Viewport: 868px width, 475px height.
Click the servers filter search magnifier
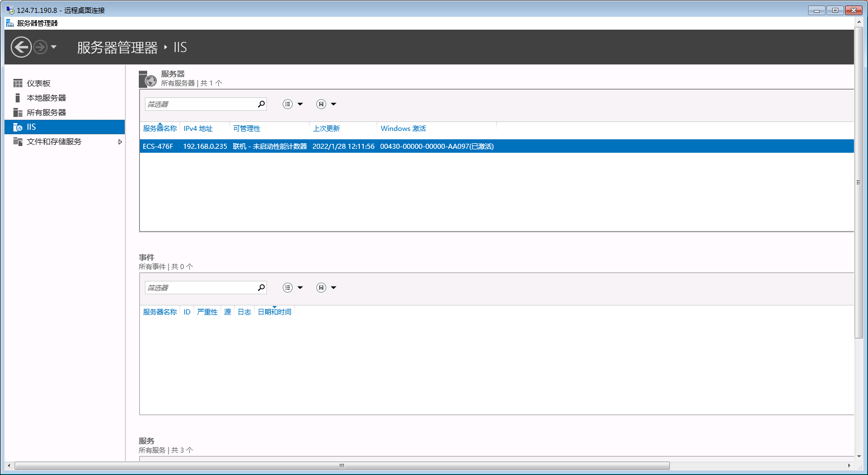261,104
